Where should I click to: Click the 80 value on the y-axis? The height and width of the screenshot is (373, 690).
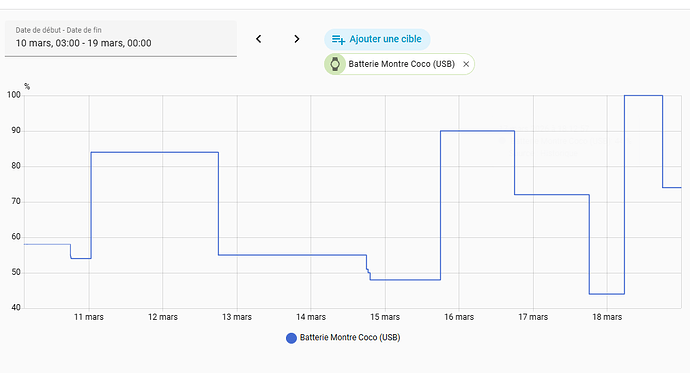click(16, 166)
